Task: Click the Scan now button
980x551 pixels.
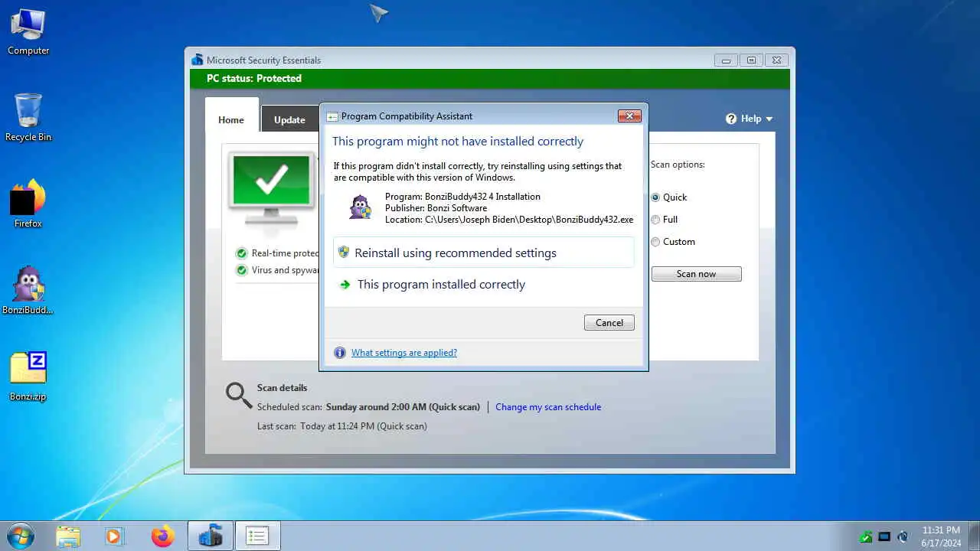Action: coord(697,274)
